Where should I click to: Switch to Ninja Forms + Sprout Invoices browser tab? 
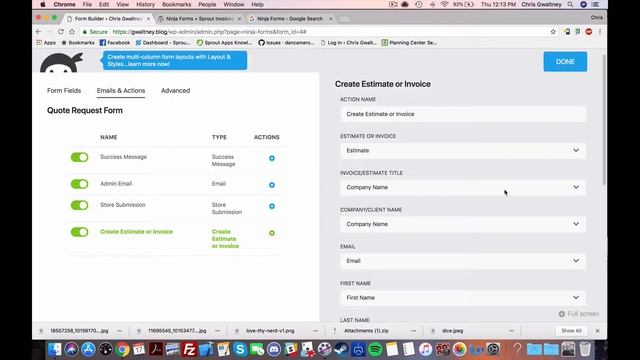point(199,19)
